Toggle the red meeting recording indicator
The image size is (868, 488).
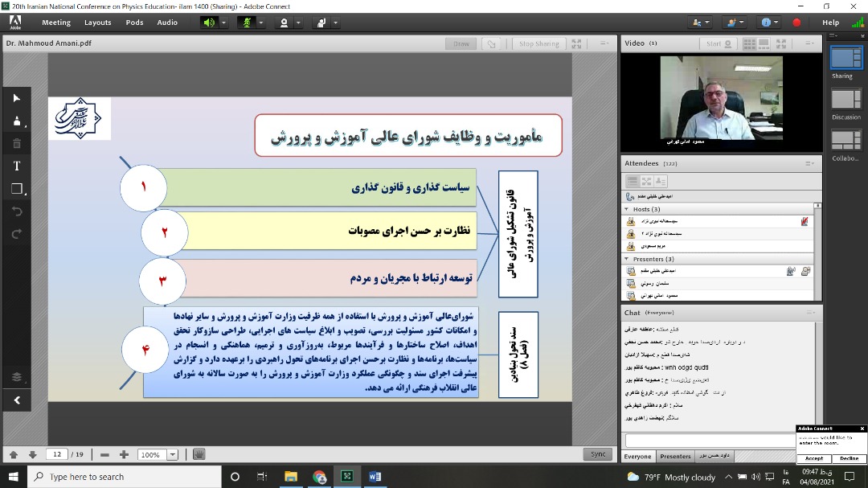796,23
